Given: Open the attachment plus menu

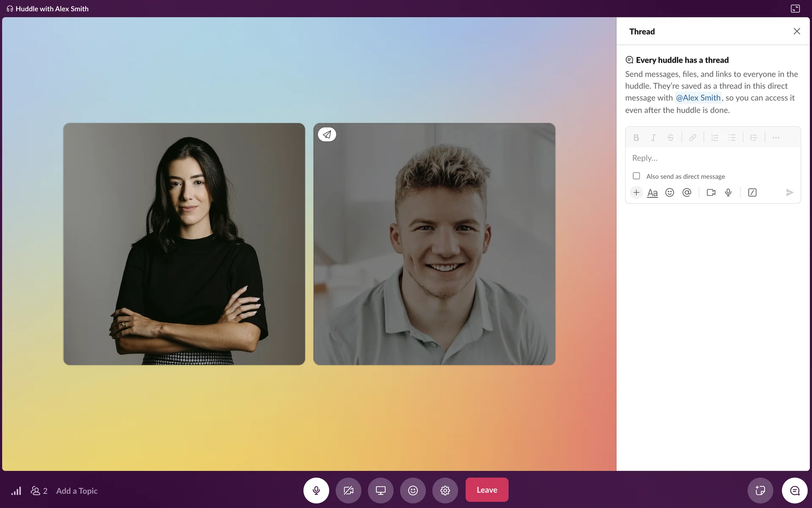Looking at the screenshot, I should pyautogui.click(x=636, y=193).
